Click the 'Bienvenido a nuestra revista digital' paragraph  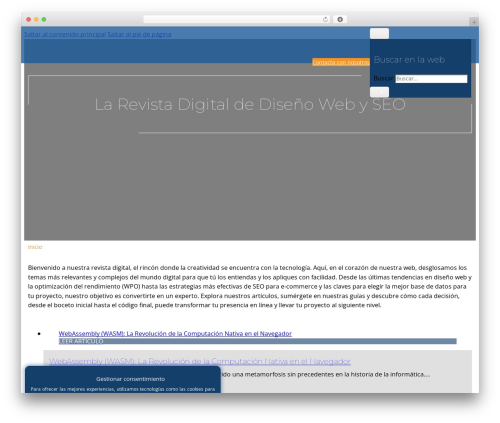coord(250,286)
